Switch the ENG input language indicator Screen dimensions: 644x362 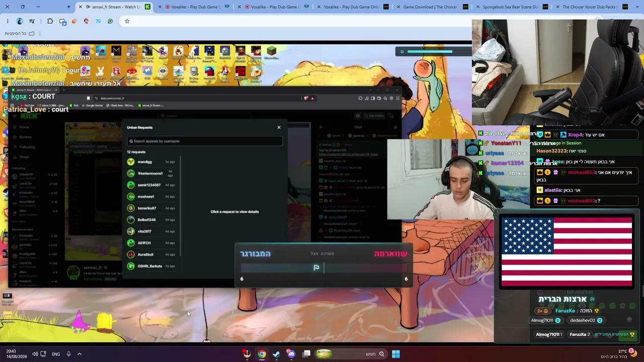[56, 354]
